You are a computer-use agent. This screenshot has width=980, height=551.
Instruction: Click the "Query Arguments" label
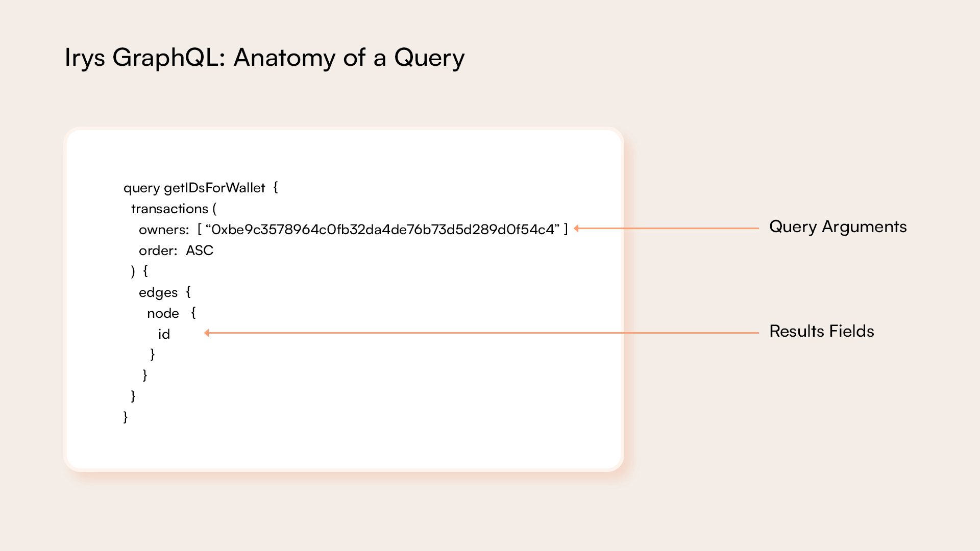click(x=838, y=227)
